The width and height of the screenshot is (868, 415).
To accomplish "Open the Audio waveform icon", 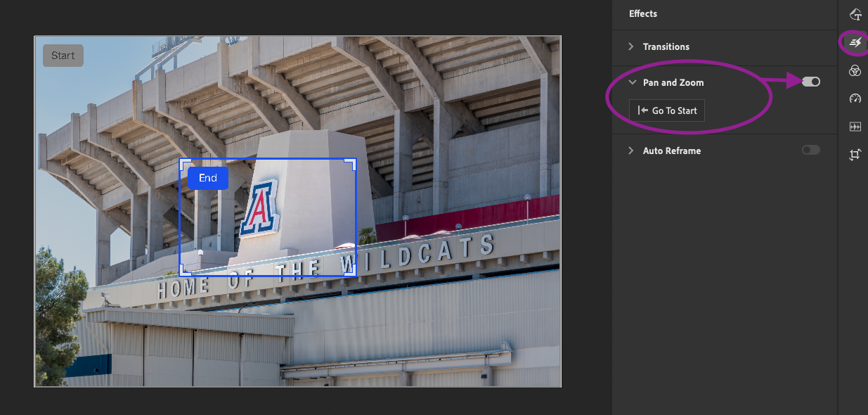I will tap(855, 127).
